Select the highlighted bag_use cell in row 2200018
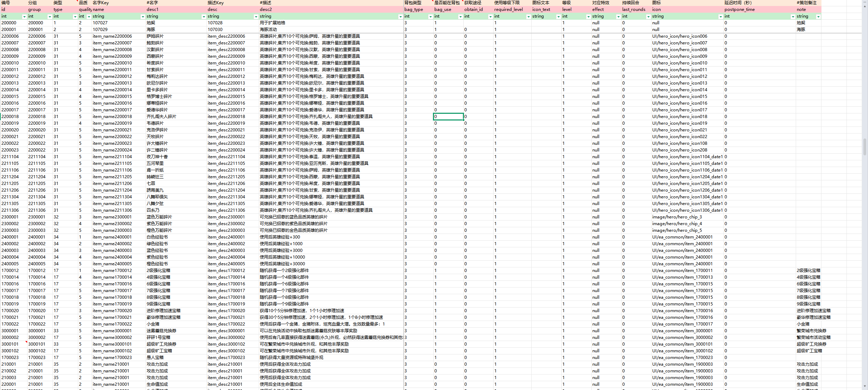The image size is (868, 390). pyautogui.click(x=448, y=117)
